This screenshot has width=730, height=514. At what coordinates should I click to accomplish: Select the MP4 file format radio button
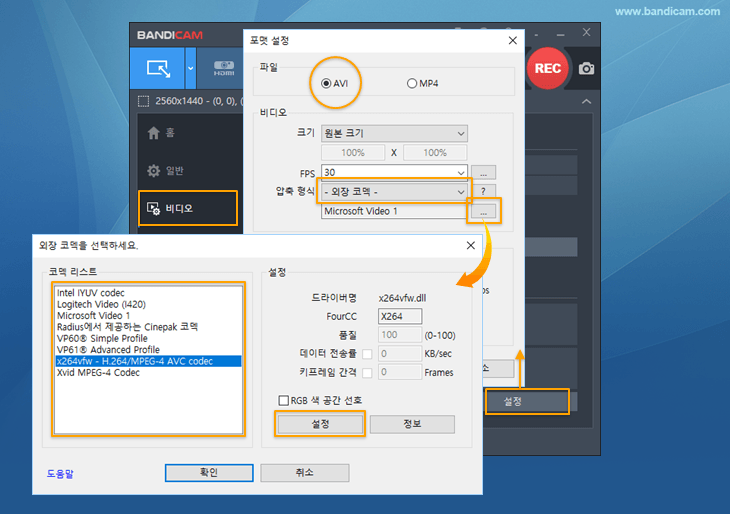click(x=412, y=83)
